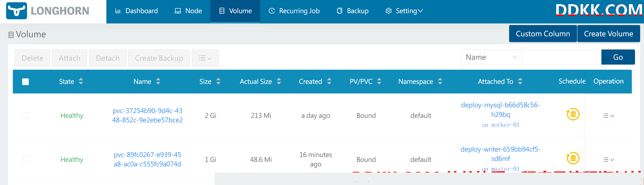The width and height of the screenshot is (644, 185).
Task: Check the pvc-37254b90 volume row checkbox
Action: (x=26, y=115)
